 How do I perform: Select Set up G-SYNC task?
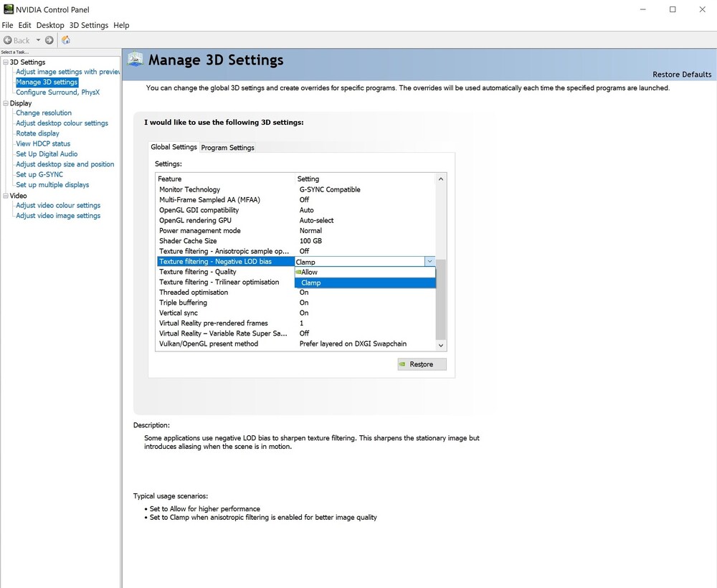click(x=39, y=174)
